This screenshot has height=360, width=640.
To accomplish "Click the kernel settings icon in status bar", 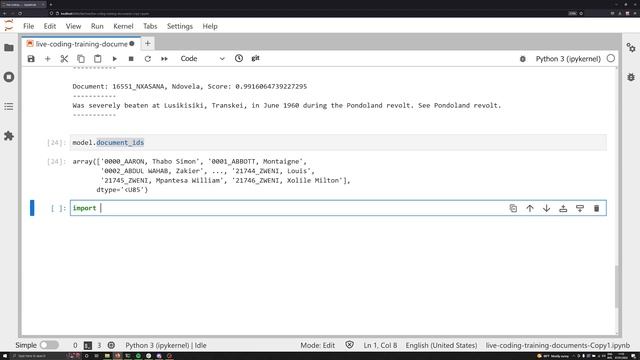I will point(111,345).
